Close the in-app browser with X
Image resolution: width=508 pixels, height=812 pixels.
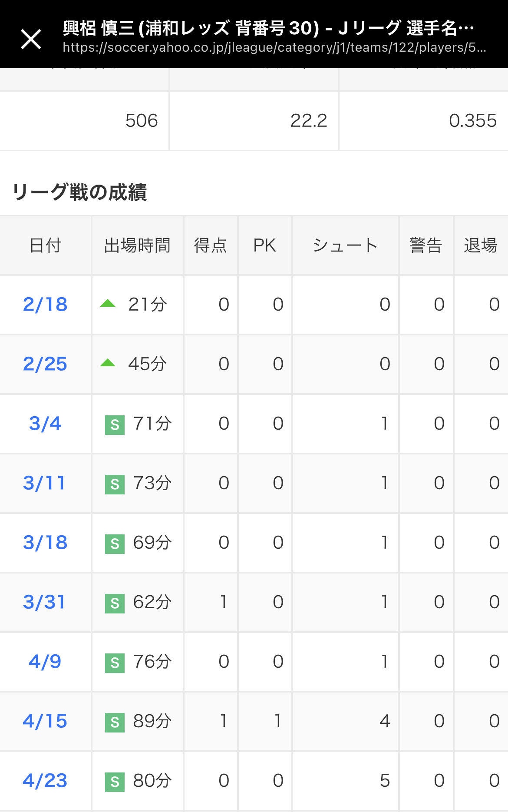31,39
